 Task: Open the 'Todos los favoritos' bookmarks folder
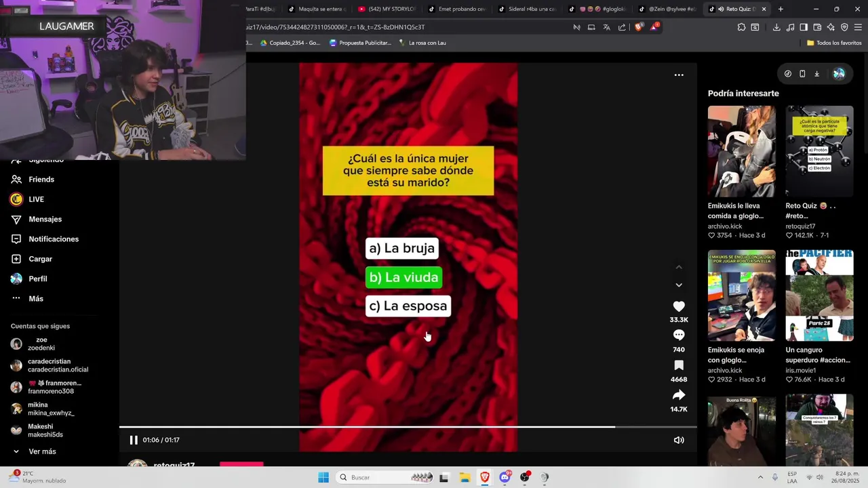tap(834, 43)
